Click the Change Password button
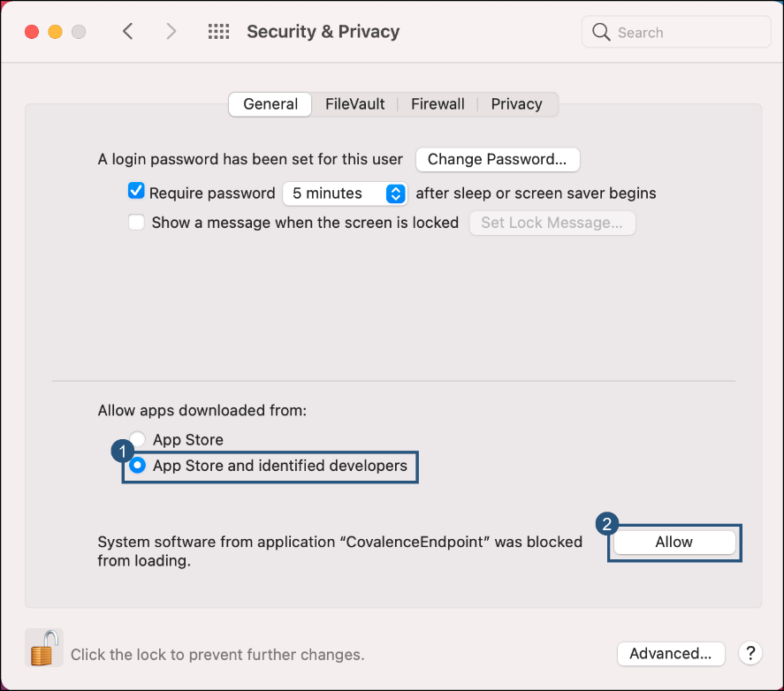Image resolution: width=784 pixels, height=691 pixels. click(x=498, y=159)
